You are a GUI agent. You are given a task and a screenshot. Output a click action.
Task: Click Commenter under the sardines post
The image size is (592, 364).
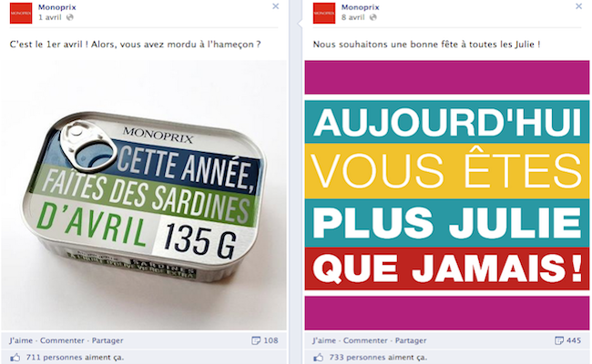point(62,340)
